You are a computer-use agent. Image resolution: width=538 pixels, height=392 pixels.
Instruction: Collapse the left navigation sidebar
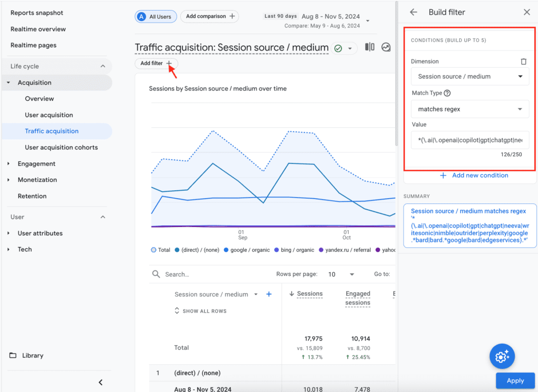(x=100, y=382)
